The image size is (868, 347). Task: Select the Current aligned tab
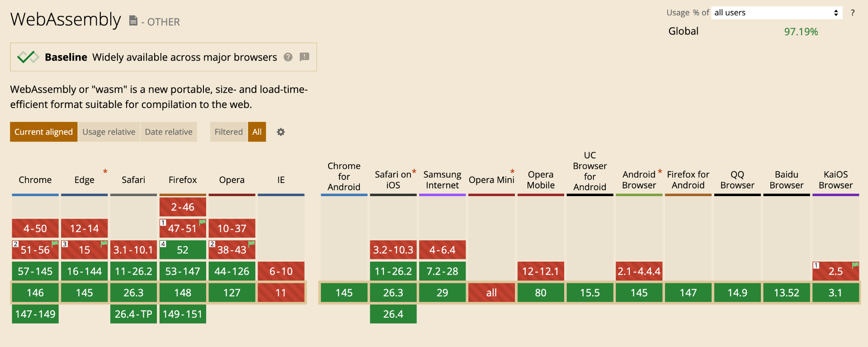(43, 132)
